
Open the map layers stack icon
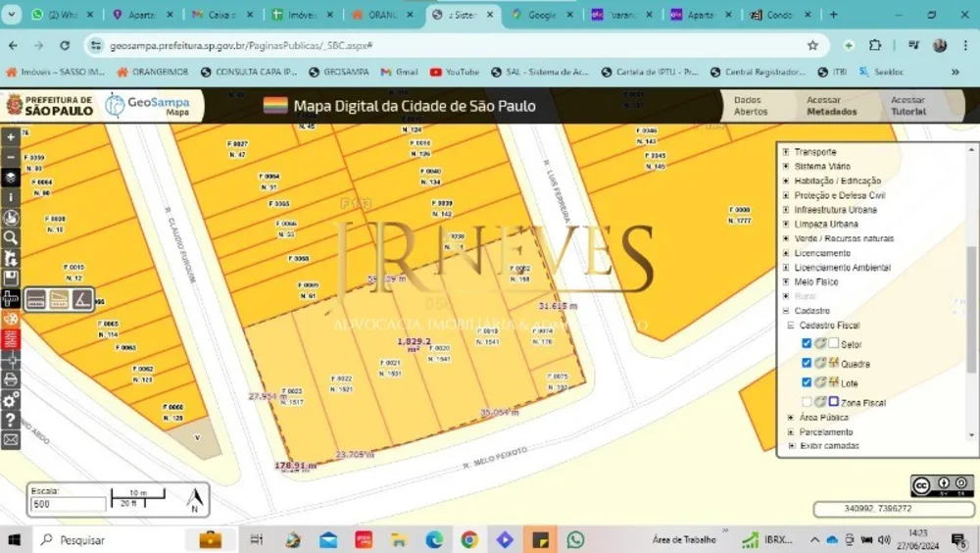tap(11, 177)
